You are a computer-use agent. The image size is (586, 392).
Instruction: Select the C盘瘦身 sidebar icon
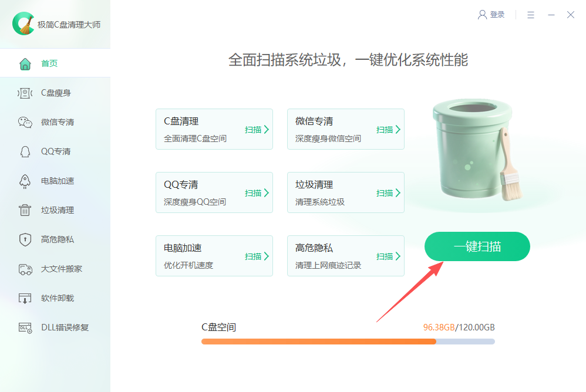coord(24,93)
